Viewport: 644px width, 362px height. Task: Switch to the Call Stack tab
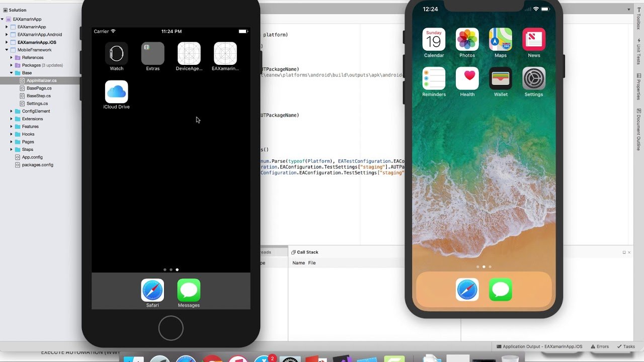305,252
